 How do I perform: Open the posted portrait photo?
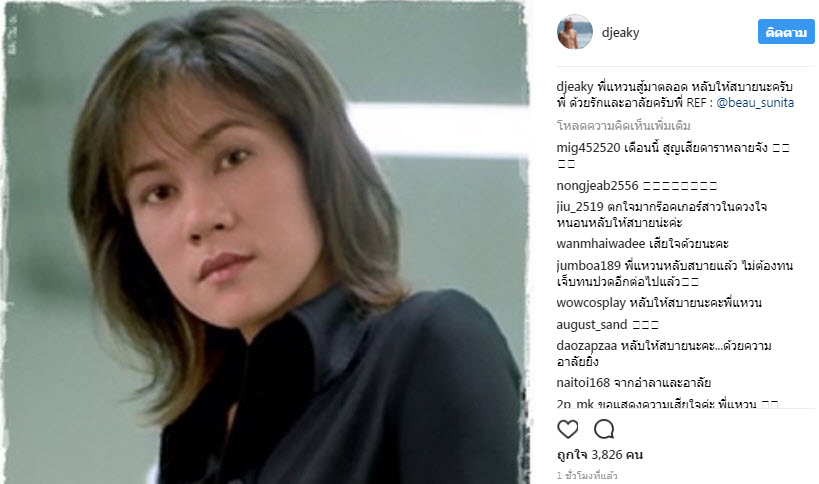[x=265, y=243]
